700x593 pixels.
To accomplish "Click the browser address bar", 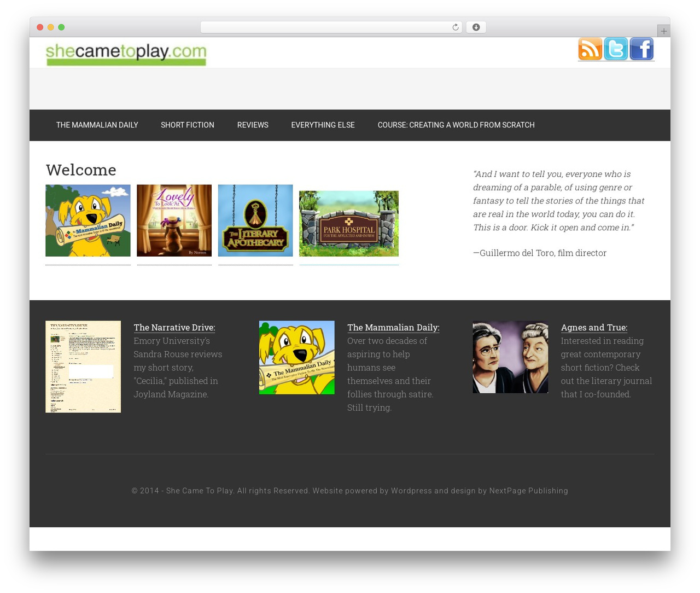I will tap(331, 27).
